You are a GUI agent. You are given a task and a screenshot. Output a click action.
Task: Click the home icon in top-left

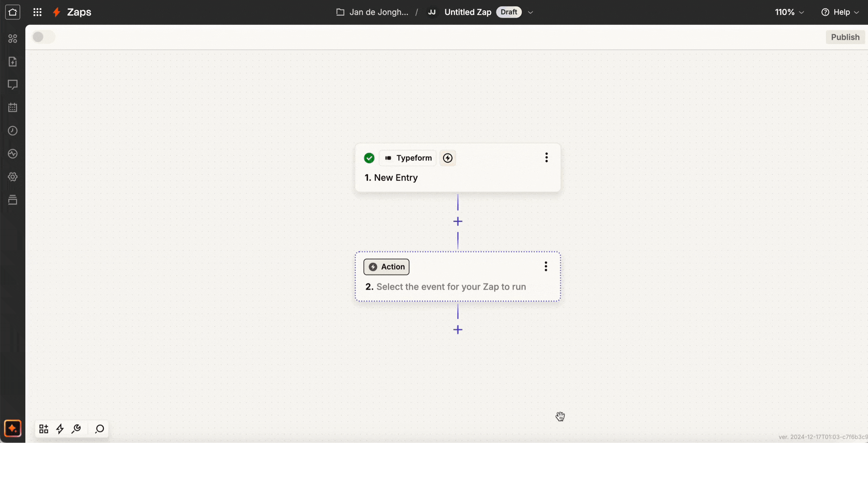point(13,12)
